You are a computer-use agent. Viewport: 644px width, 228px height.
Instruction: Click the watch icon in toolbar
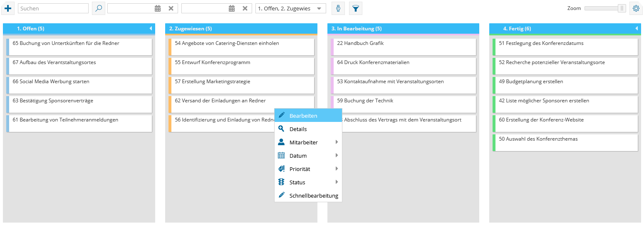(x=338, y=8)
